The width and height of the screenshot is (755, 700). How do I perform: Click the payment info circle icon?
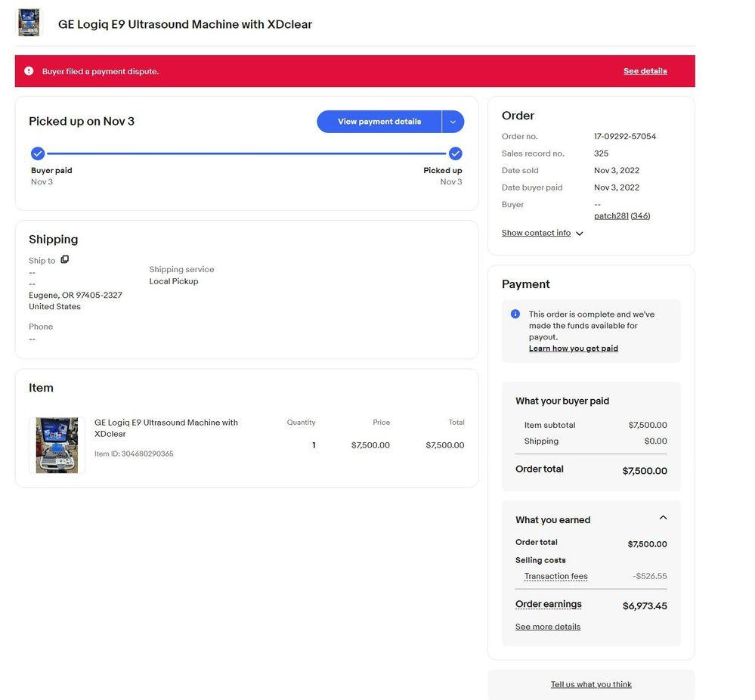[x=515, y=314]
